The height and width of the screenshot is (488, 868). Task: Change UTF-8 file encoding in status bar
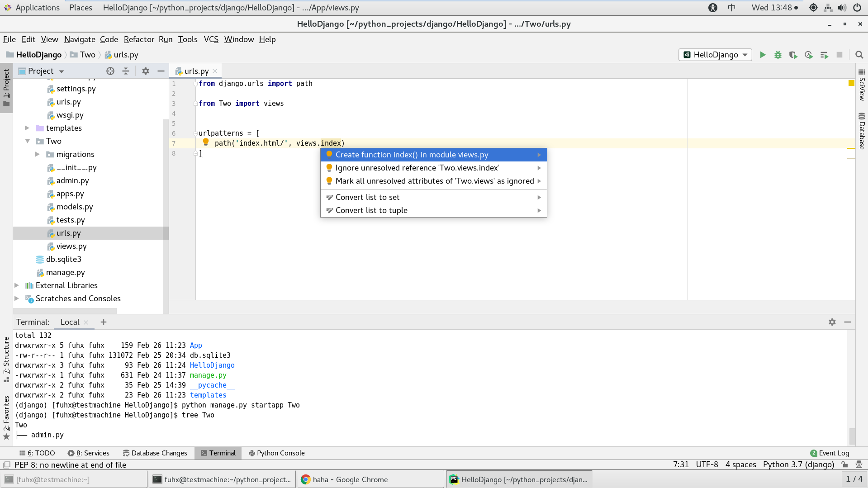click(x=707, y=465)
